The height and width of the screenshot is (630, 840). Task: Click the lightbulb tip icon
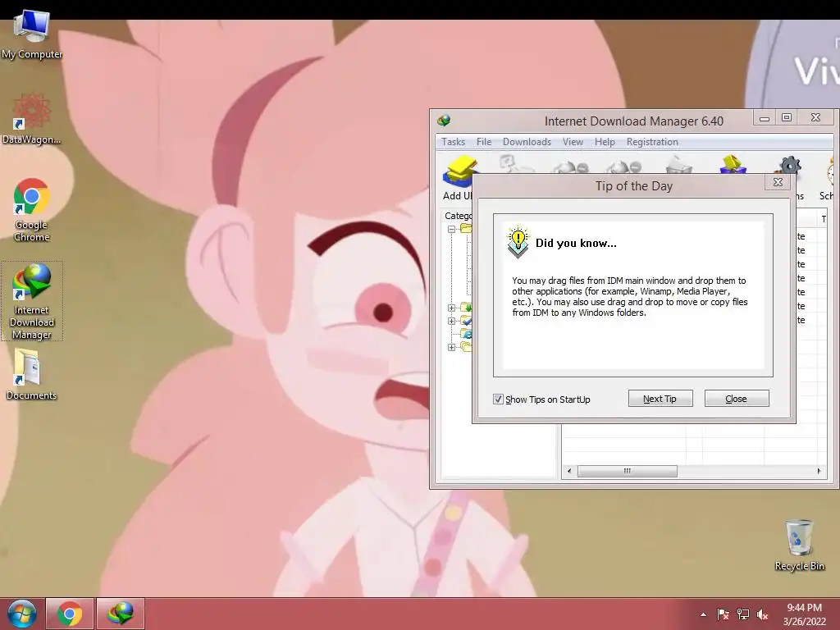(x=518, y=242)
